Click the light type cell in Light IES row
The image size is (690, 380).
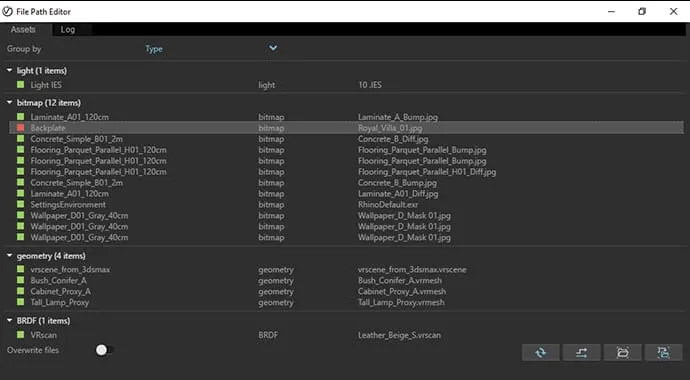pyautogui.click(x=267, y=85)
